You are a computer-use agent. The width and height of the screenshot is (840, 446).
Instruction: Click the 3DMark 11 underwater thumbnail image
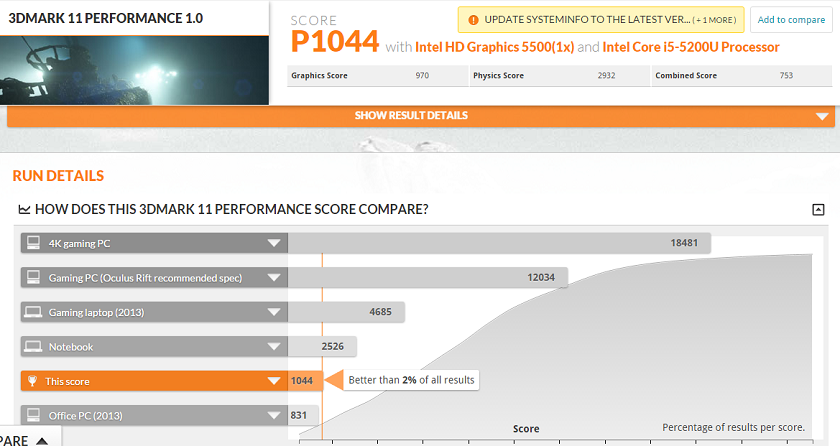(x=134, y=71)
